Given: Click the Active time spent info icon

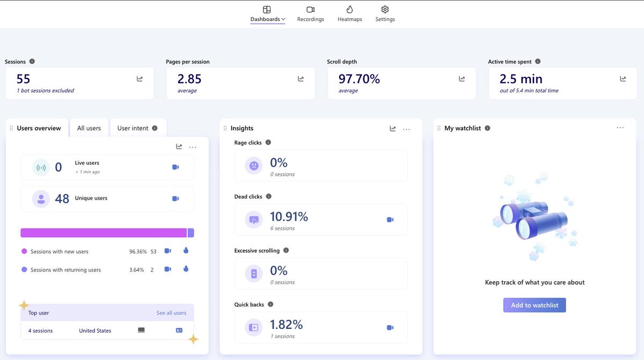Looking at the screenshot, I should 538,62.
